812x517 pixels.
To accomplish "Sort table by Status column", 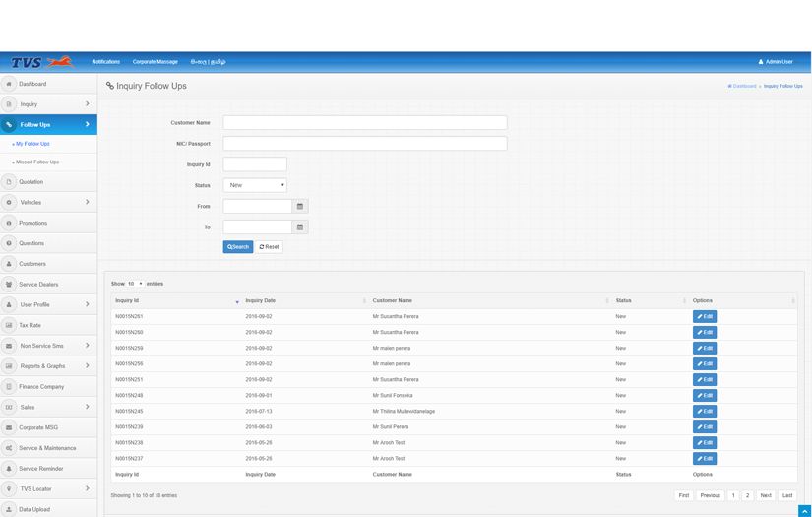I will click(x=650, y=301).
